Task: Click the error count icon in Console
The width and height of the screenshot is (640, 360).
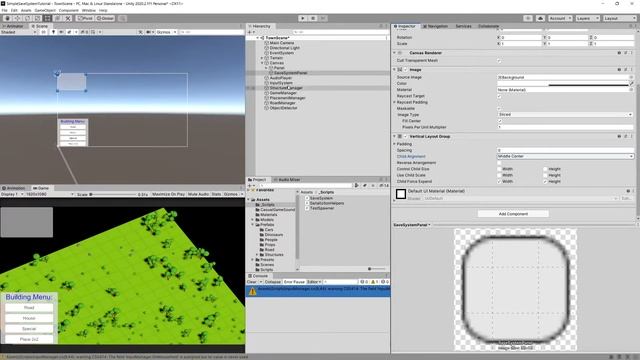Action: pyautogui.click(x=385, y=282)
